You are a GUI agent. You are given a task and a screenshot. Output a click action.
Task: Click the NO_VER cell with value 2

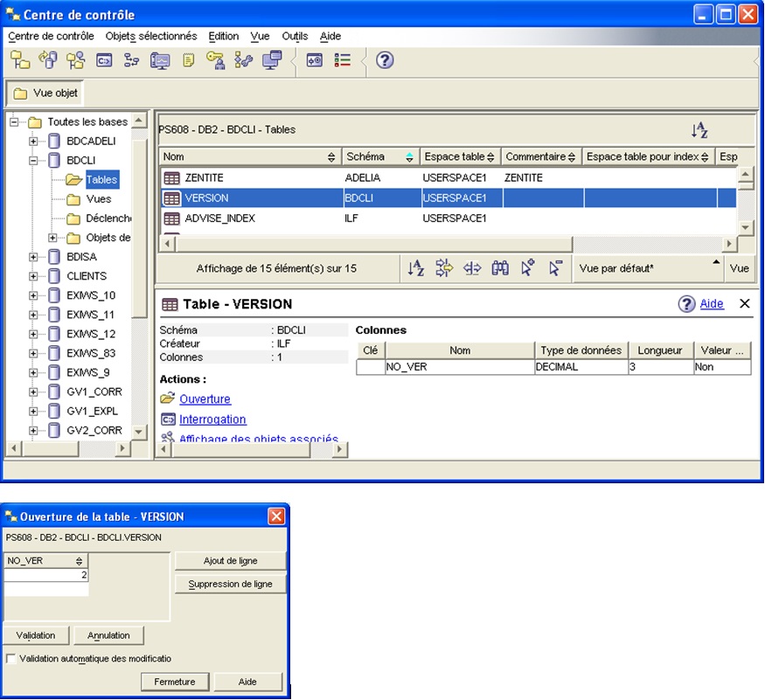46,575
